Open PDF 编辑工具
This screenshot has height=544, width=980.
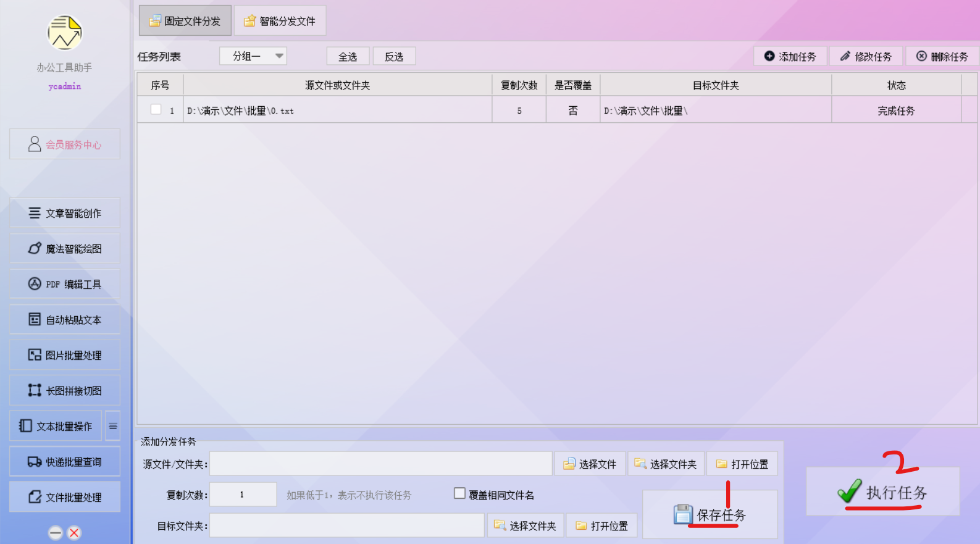(65, 284)
